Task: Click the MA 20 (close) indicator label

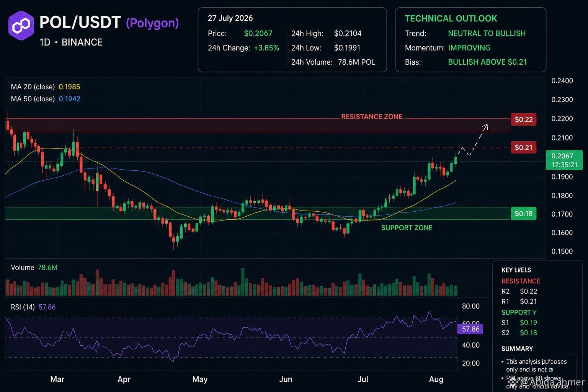Action: pyautogui.click(x=33, y=87)
